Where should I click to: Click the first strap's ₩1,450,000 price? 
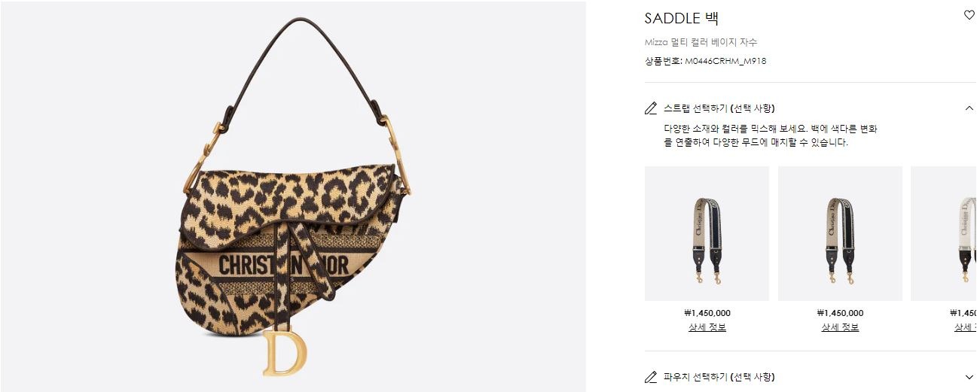(707, 313)
